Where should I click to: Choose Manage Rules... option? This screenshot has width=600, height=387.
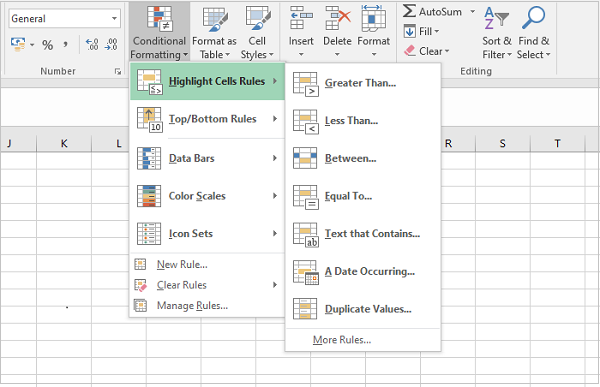[x=207, y=305]
